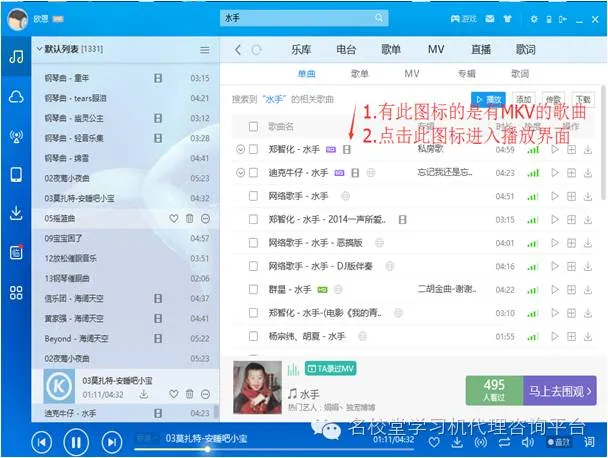Pause the current song

pyautogui.click(x=76, y=442)
